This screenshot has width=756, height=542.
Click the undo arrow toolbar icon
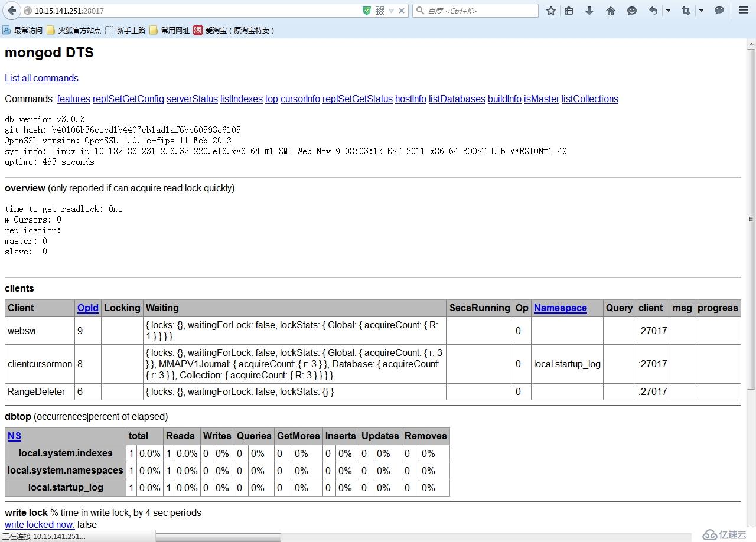pos(653,11)
